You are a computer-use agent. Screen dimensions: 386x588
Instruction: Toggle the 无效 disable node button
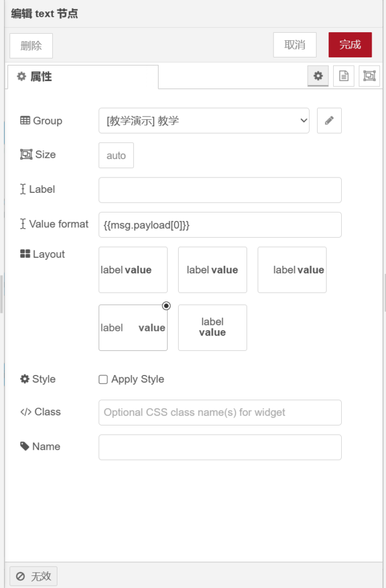pyautogui.click(x=33, y=576)
